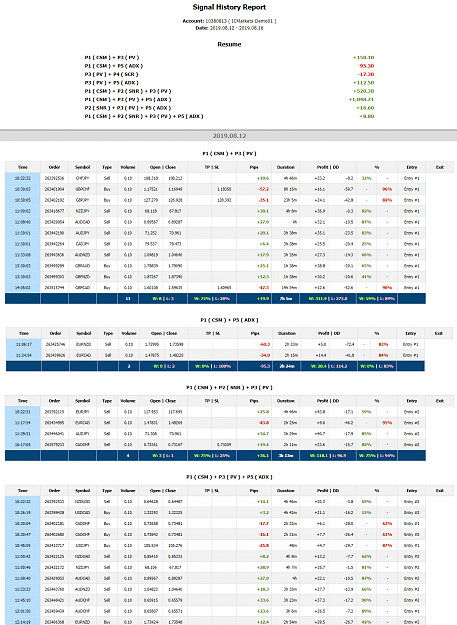Click the Signal History Report title
The width and height of the screenshot is (457, 625).
pyautogui.click(x=229, y=7)
